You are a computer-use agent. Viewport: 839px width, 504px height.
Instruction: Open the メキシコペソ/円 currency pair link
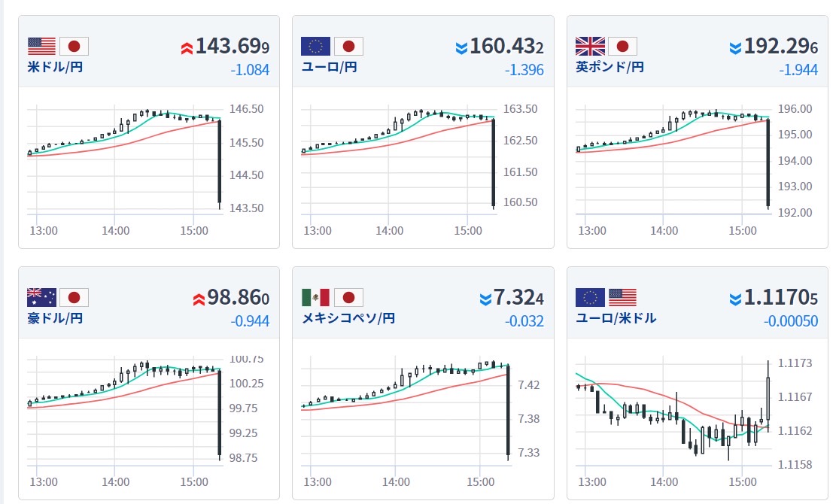click(348, 317)
